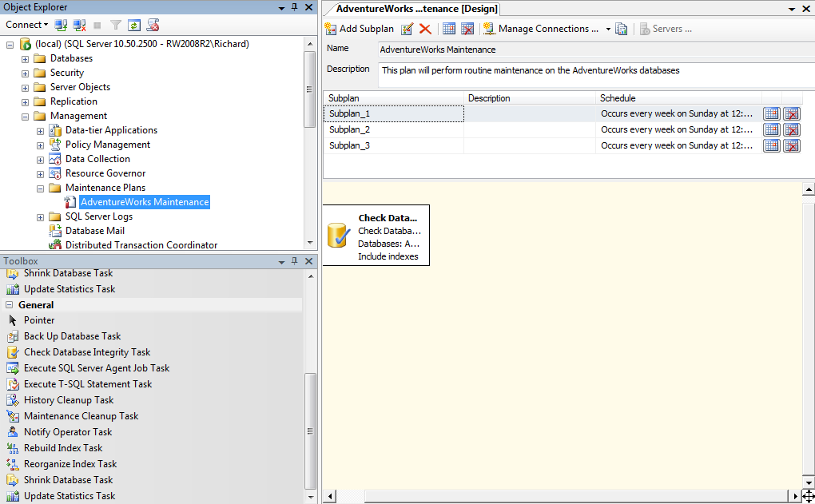Refresh Object Explorer tree

coord(134,25)
